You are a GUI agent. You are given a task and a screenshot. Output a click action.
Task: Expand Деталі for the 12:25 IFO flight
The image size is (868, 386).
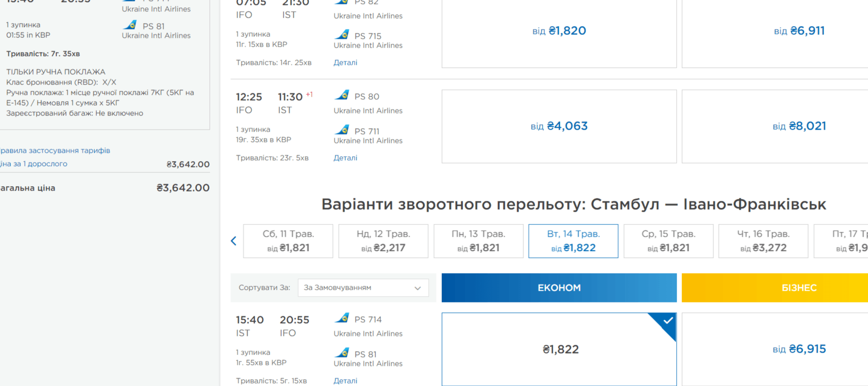click(346, 158)
